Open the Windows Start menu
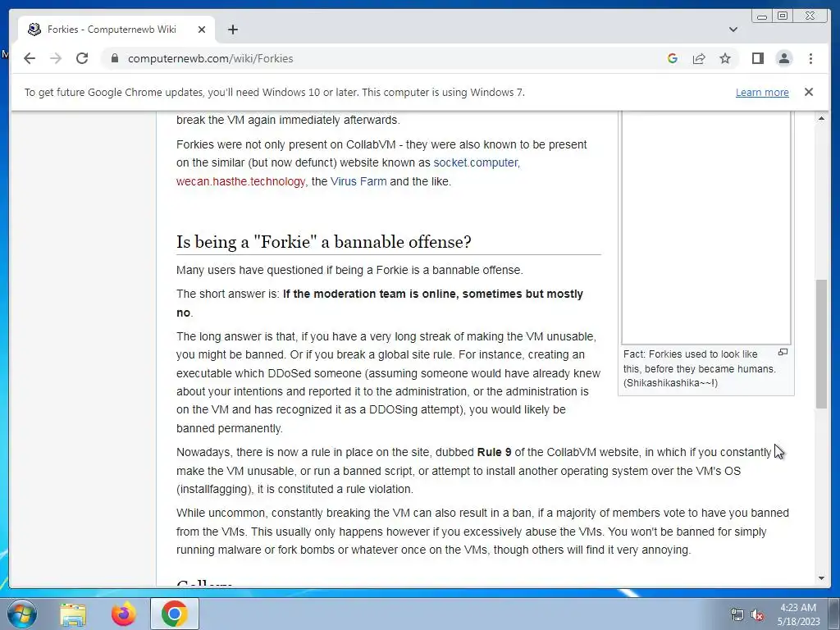This screenshot has height=630, width=840. [22, 614]
